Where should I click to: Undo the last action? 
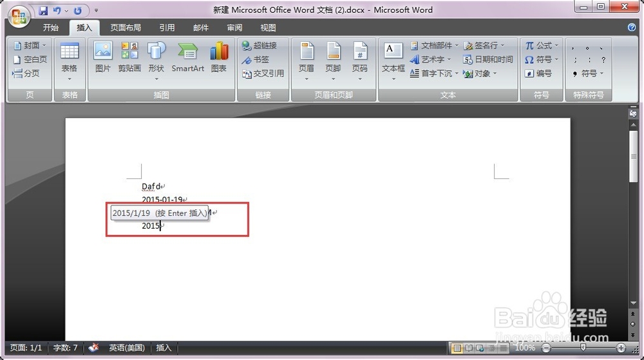tap(57, 11)
